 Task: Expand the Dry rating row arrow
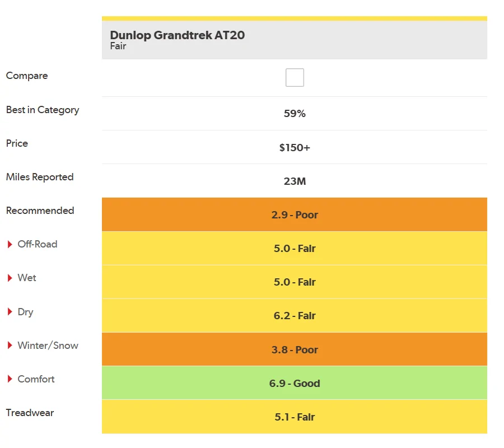[10, 312]
